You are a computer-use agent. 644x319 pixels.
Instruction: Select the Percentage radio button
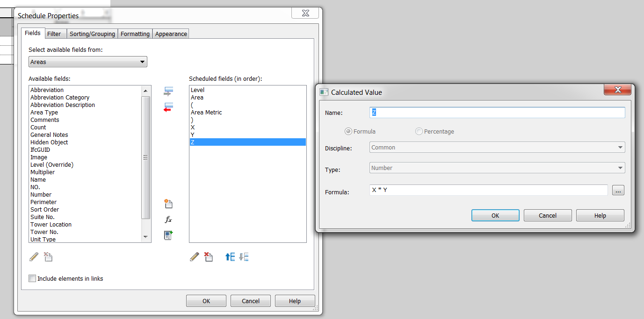click(419, 132)
